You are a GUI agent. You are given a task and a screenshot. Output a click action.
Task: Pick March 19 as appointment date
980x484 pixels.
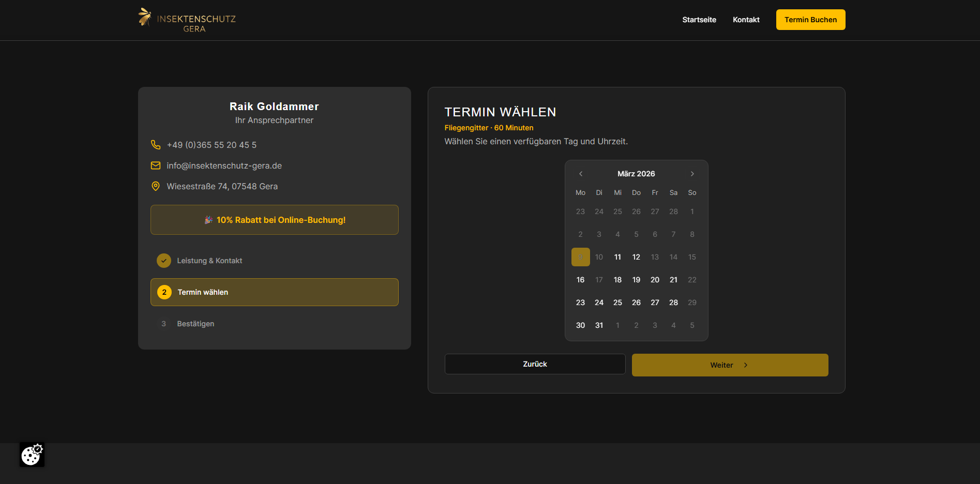[x=636, y=280]
